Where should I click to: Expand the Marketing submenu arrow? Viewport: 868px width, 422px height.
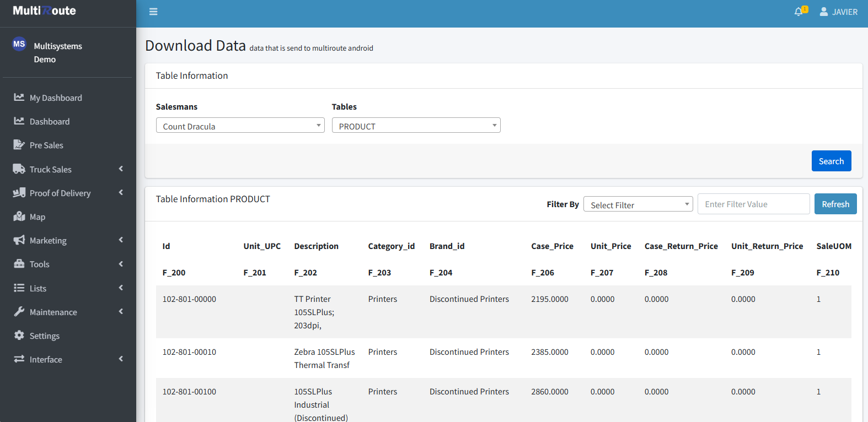121,240
